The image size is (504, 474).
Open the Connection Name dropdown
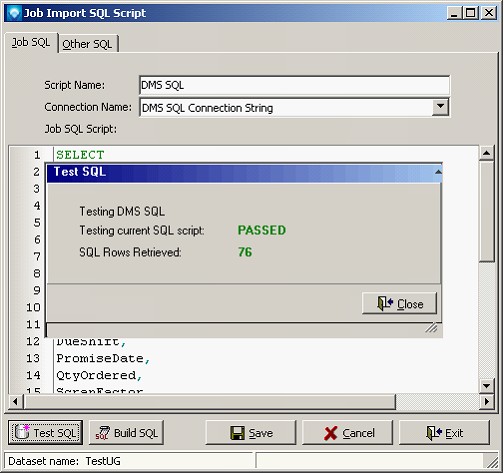pyautogui.click(x=440, y=107)
